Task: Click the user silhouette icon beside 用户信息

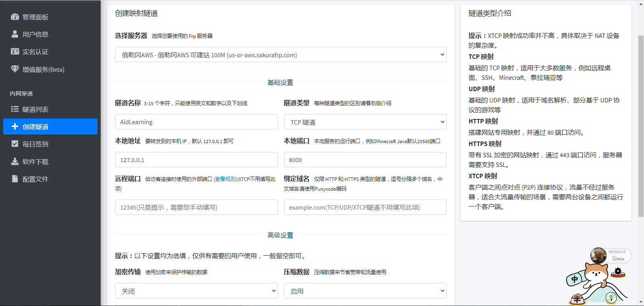Action: (15, 34)
